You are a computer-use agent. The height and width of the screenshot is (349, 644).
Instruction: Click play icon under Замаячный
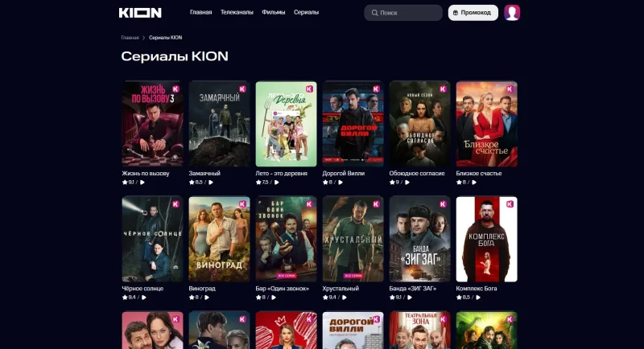click(x=211, y=183)
